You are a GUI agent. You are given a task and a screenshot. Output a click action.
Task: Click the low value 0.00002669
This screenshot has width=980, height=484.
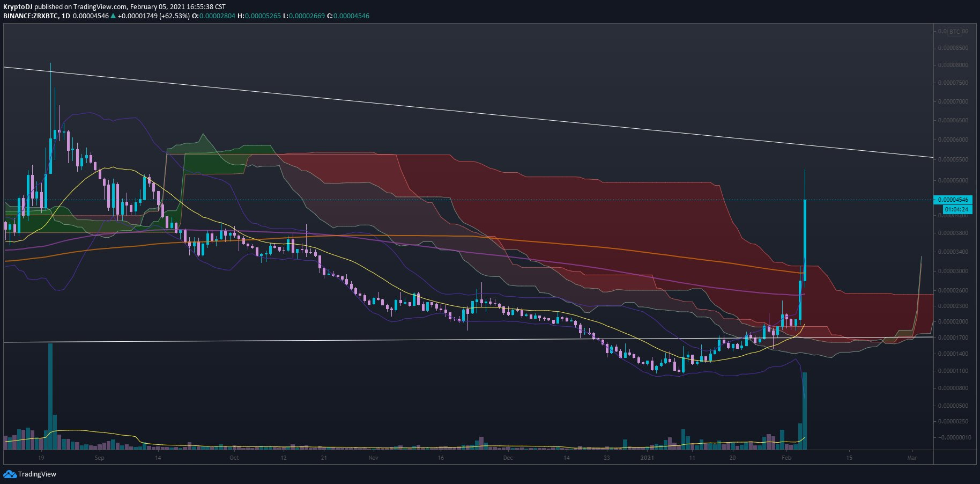pyautogui.click(x=307, y=16)
